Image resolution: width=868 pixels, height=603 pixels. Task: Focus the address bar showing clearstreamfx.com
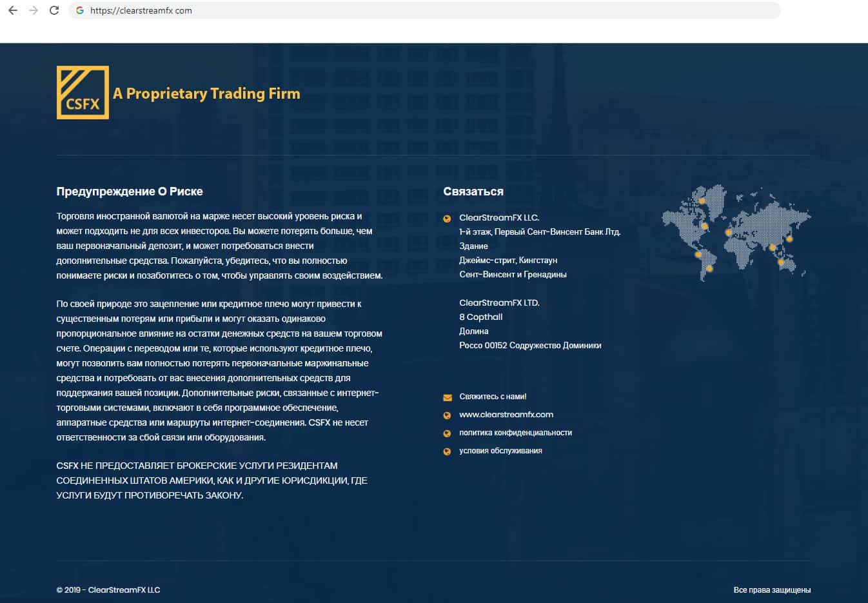click(424, 10)
